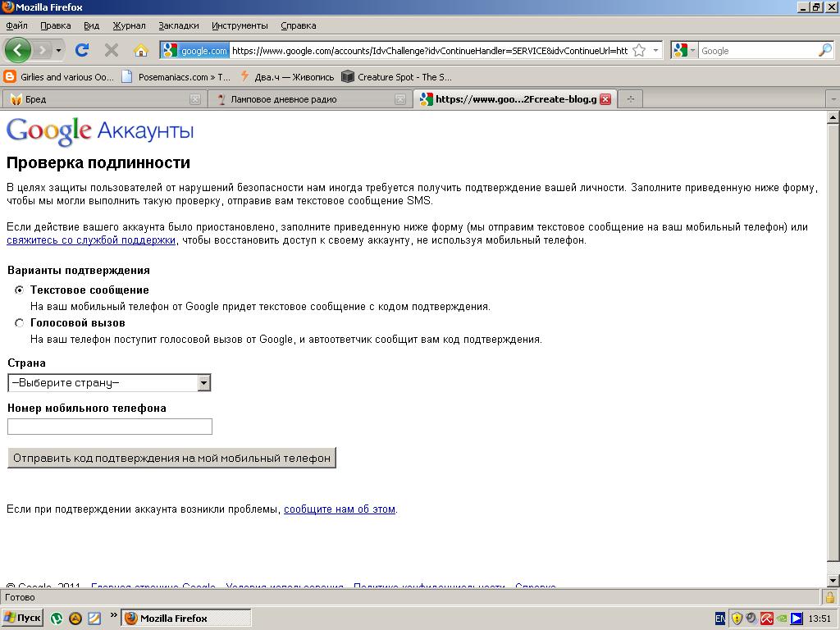
Task: Open the Два.ч — Живопись bookmark
Action: 287,76
